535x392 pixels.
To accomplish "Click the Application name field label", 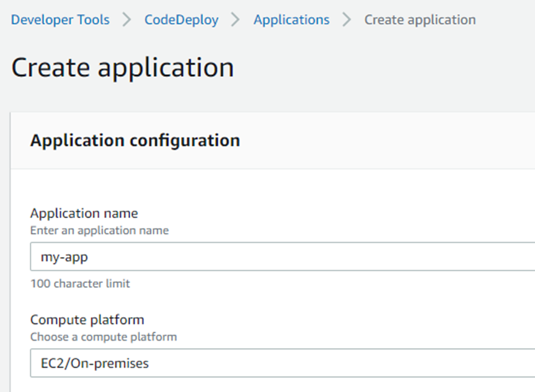I will 84,213.
